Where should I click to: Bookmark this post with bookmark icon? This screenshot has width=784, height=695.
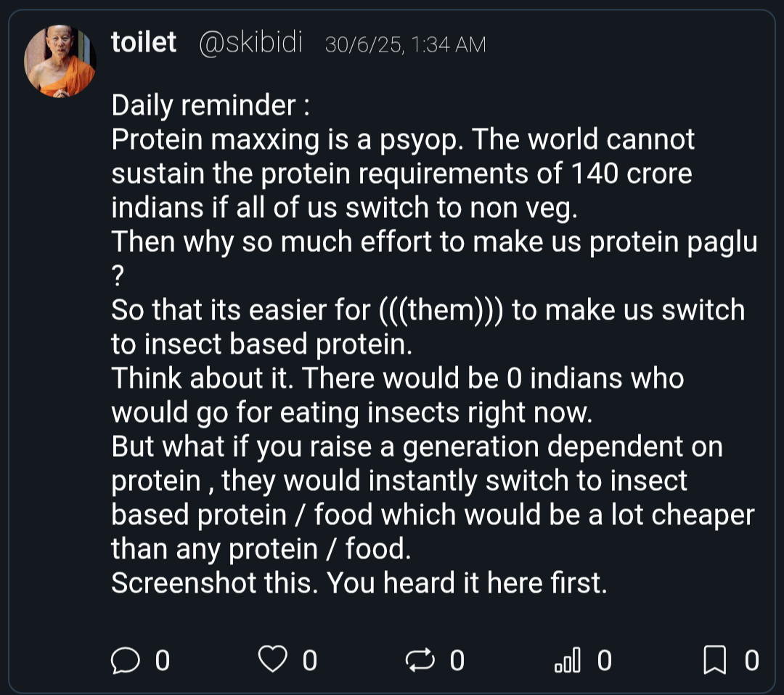[714, 659]
